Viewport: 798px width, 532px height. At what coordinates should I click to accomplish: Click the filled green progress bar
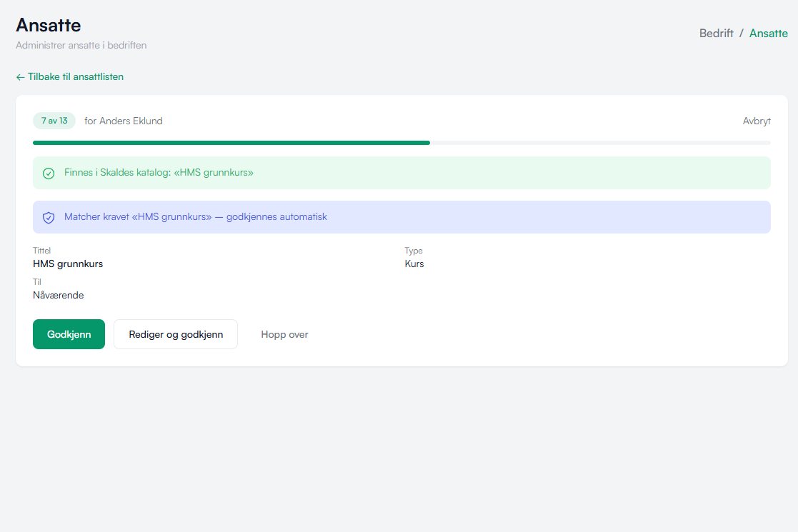click(x=231, y=143)
